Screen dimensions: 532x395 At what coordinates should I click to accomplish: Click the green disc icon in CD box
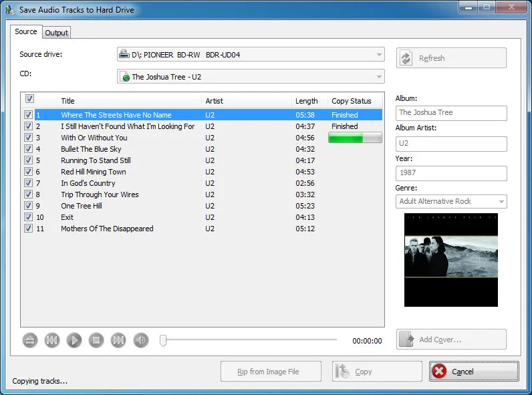click(126, 77)
